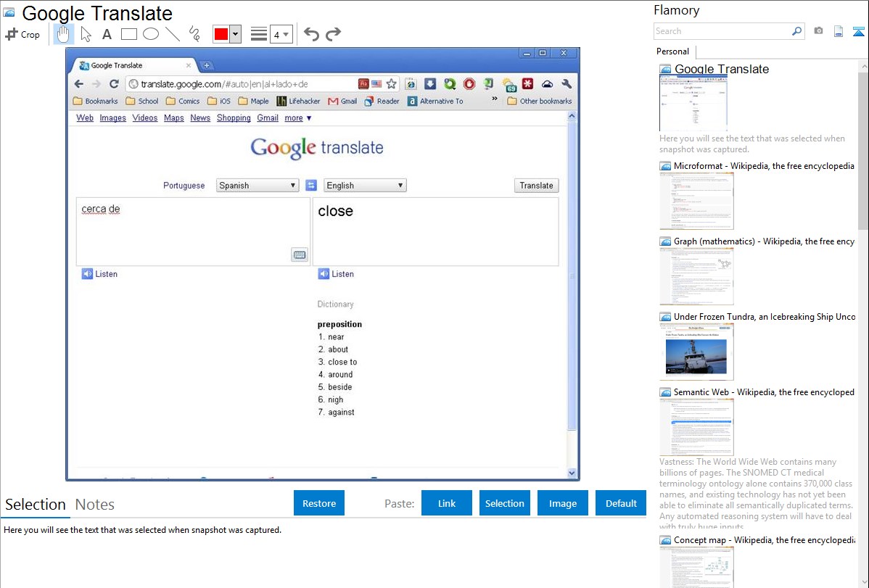Screen dimensions: 869x588
Task: Open the Google Translate snapshot thumbnail in sidebar
Action: 693,103
